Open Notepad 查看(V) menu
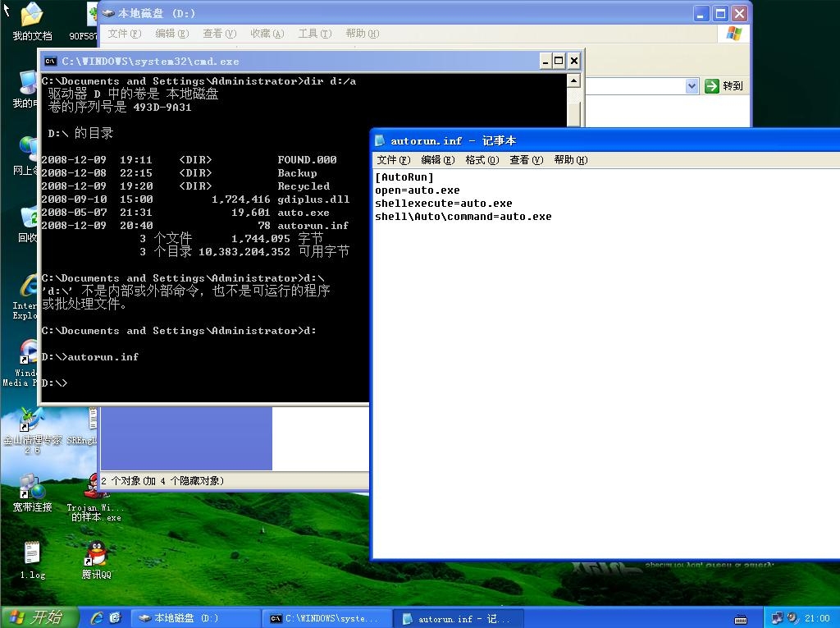The width and height of the screenshot is (840, 628). pos(526,160)
